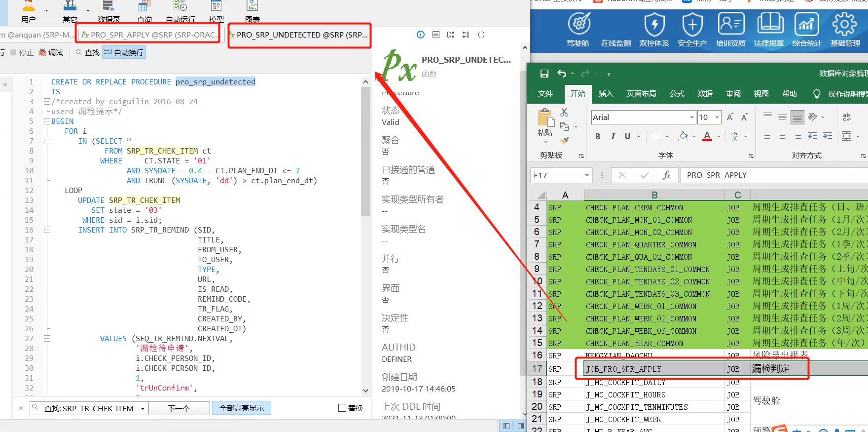Image resolution: width=868 pixels, height=432 pixels.
Task: Toggle 自动换行 word wrap in Navicat editor
Action: [x=124, y=52]
